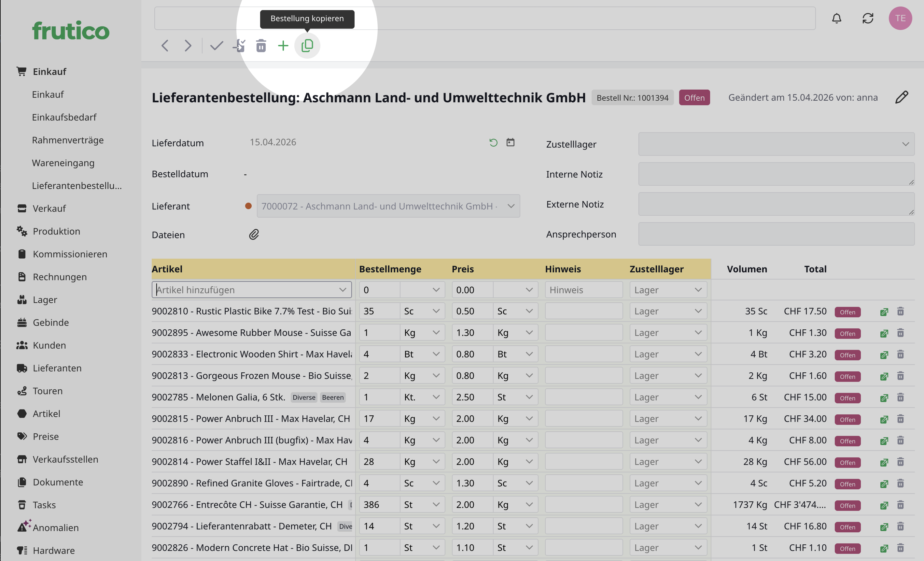The width and height of the screenshot is (924, 561).
Task: Open Hardware in sidebar
Action: tap(54, 551)
